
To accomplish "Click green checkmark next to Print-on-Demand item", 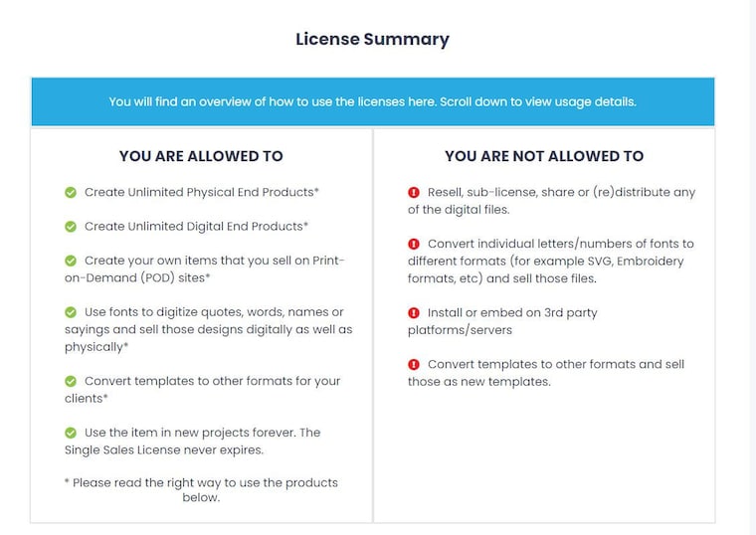I will [x=71, y=261].
